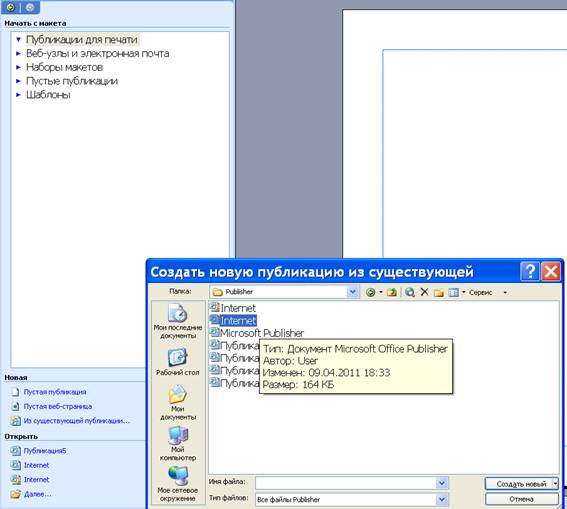This screenshot has width=567, height=509.
Task: Select the Наборы макетов category
Action: (64, 67)
